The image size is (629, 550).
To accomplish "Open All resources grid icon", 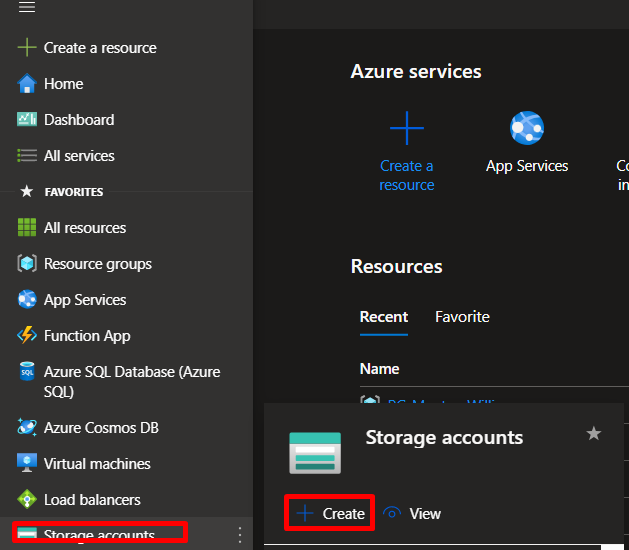I will (27, 228).
